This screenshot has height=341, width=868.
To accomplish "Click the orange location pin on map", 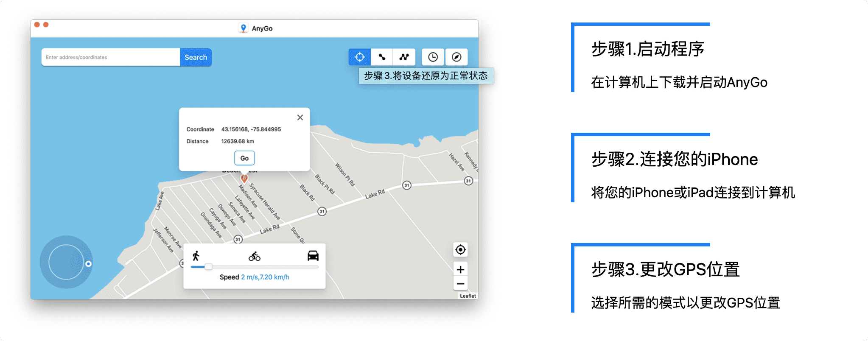I will (x=244, y=178).
